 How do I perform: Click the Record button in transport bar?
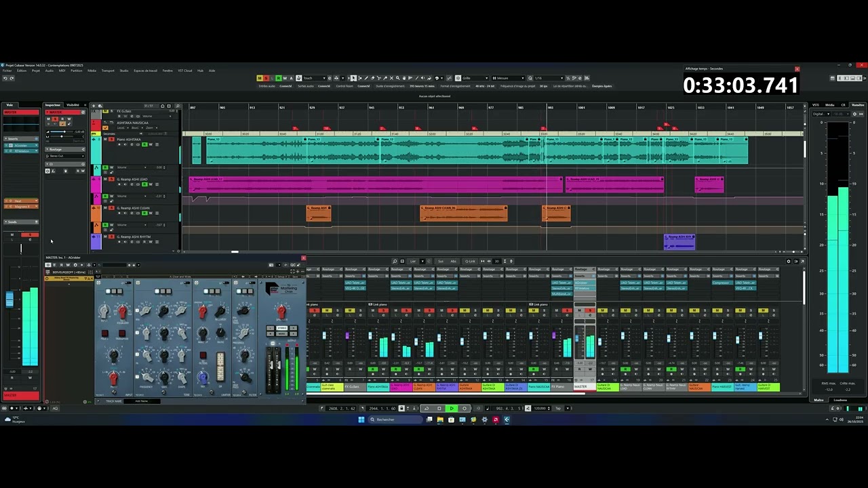(465, 408)
